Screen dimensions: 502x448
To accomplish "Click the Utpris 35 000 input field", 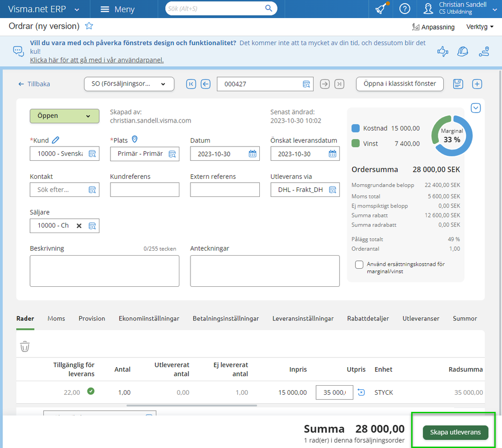I will tap(334, 392).
